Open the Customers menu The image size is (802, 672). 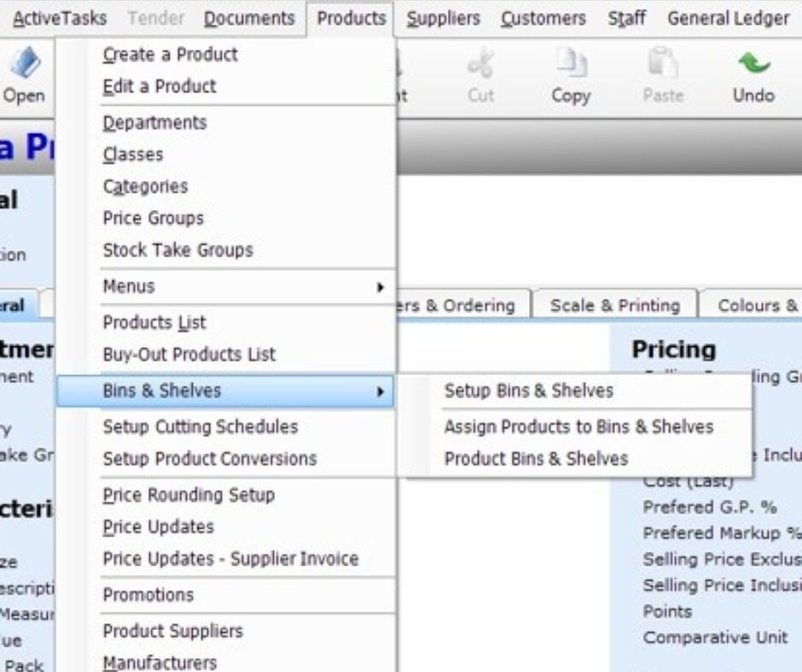coord(543,18)
